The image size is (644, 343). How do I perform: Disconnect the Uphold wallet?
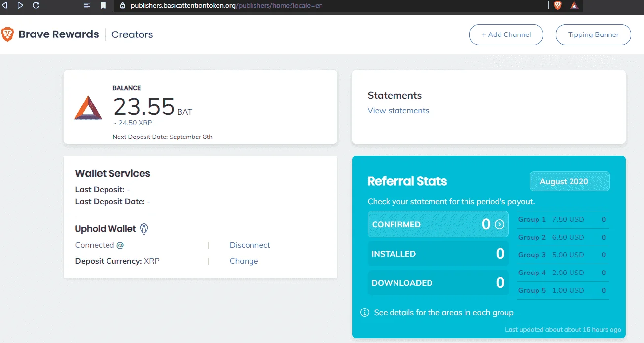click(250, 245)
